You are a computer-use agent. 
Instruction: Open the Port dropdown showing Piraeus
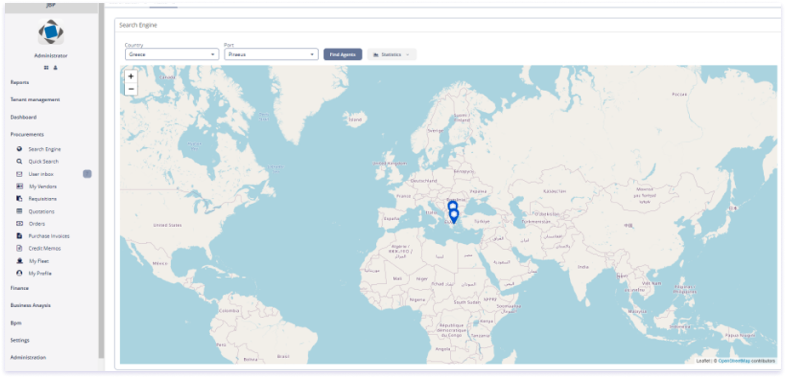coord(271,54)
